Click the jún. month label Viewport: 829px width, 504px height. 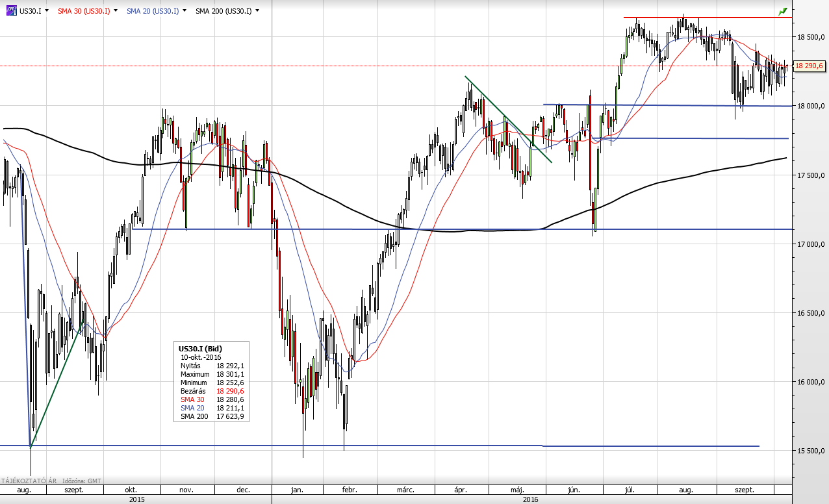pyautogui.click(x=575, y=490)
